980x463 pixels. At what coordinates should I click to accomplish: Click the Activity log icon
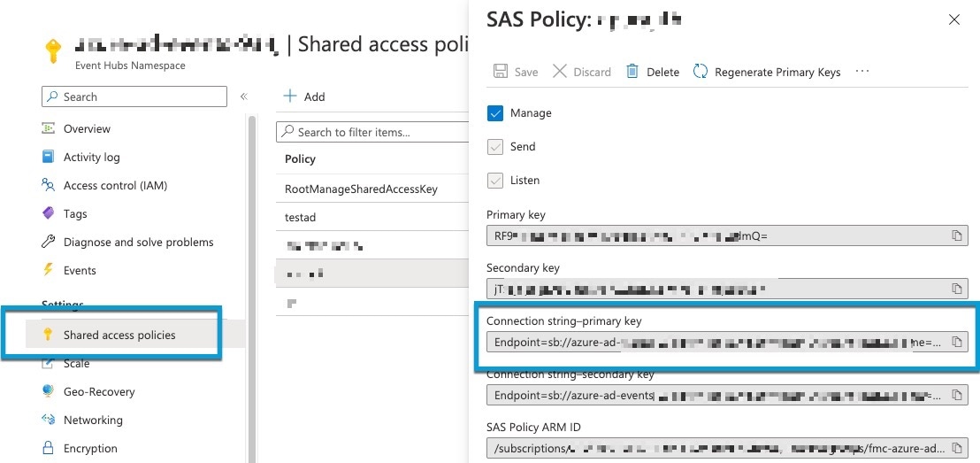[x=48, y=157]
